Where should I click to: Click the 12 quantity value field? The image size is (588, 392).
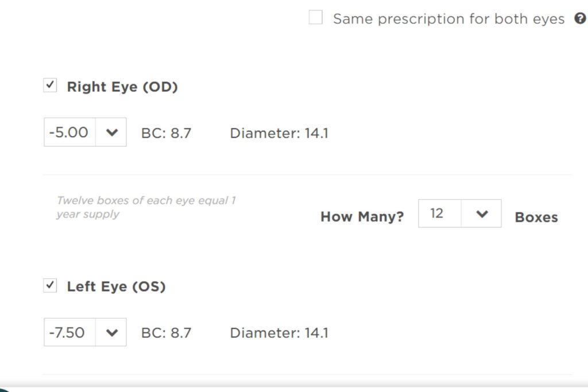[439, 213]
